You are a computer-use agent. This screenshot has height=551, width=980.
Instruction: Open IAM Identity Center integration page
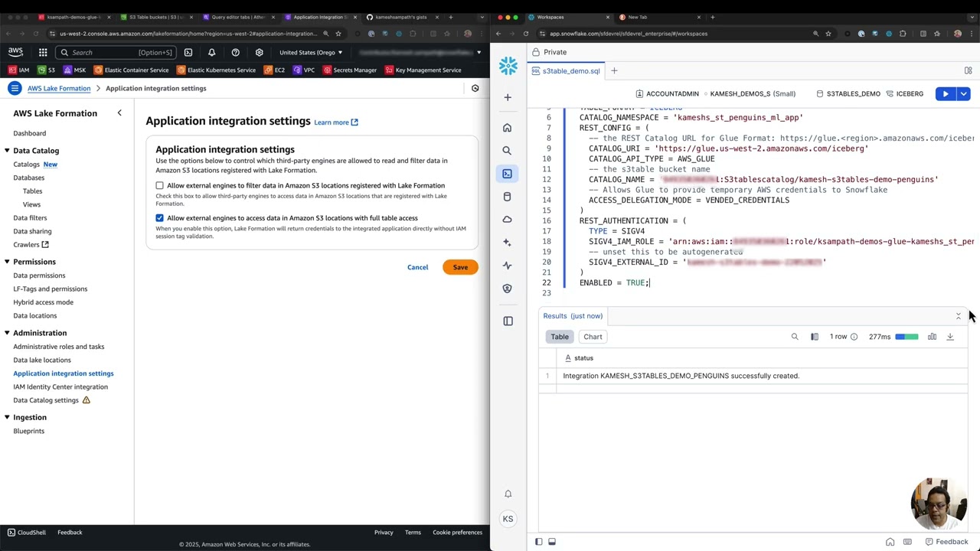(60, 386)
